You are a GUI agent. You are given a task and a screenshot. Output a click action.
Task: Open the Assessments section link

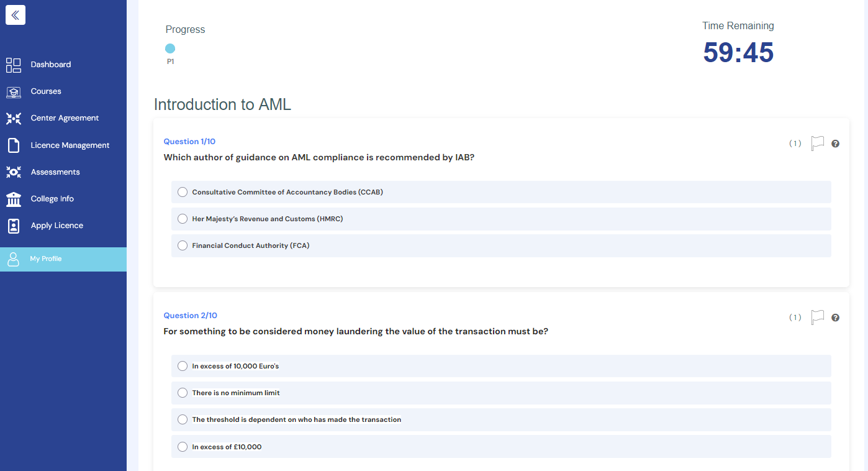55,172
